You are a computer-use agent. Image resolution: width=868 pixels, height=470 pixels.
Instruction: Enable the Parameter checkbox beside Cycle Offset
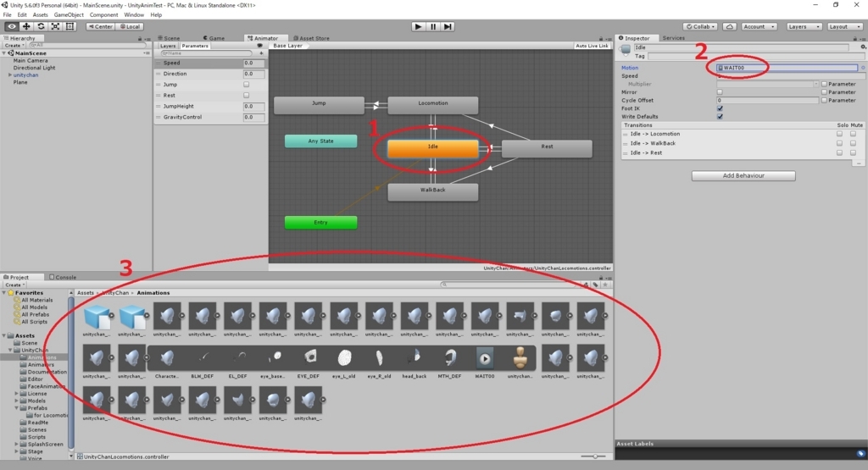click(x=824, y=101)
